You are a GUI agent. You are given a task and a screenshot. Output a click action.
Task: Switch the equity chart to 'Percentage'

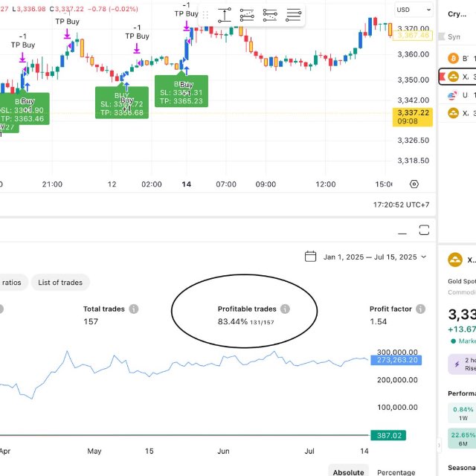pos(396,472)
